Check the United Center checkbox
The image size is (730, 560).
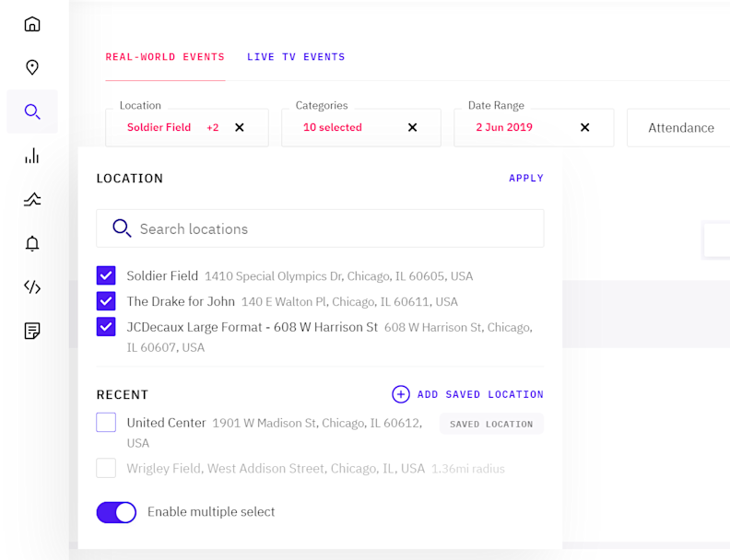106,423
